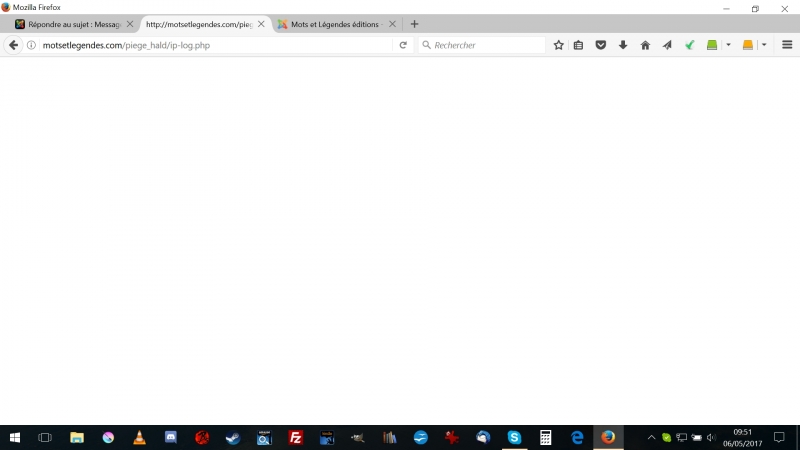Go to the Firefox home page
The image size is (800, 450).
click(645, 45)
